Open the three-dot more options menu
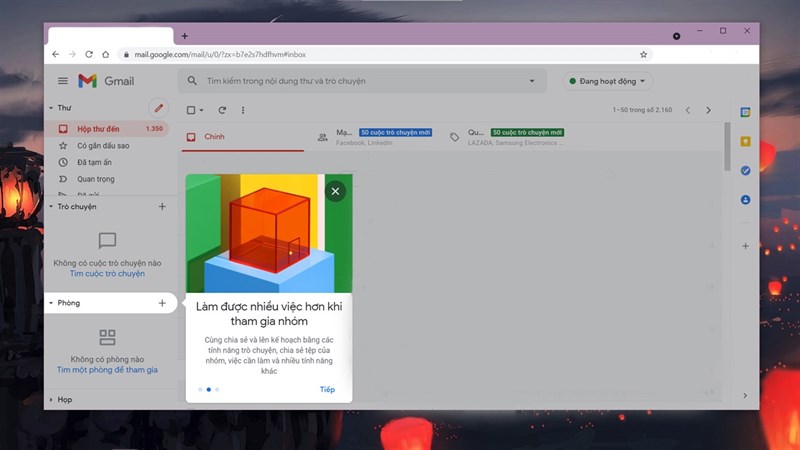The width and height of the screenshot is (800, 450). click(243, 110)
